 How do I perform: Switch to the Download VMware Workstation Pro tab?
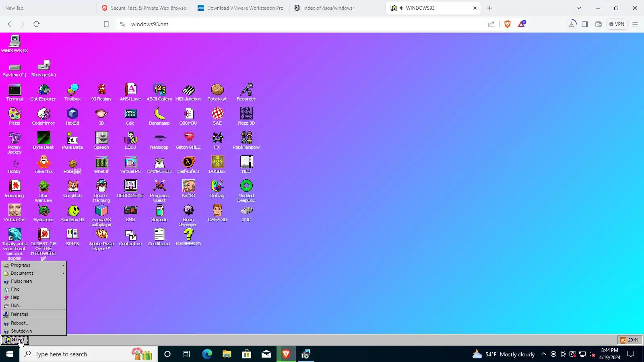tap(241, 8)
